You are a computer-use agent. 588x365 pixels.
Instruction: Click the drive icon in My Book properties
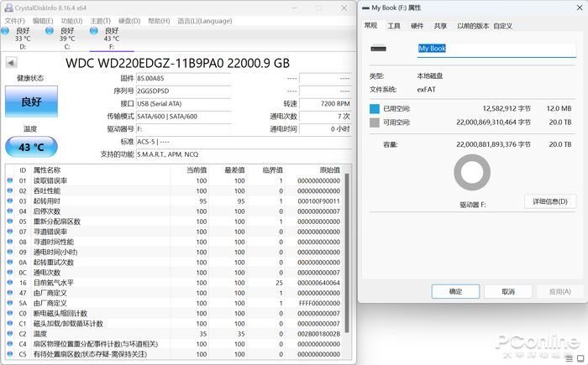click(x=378, y=49)
